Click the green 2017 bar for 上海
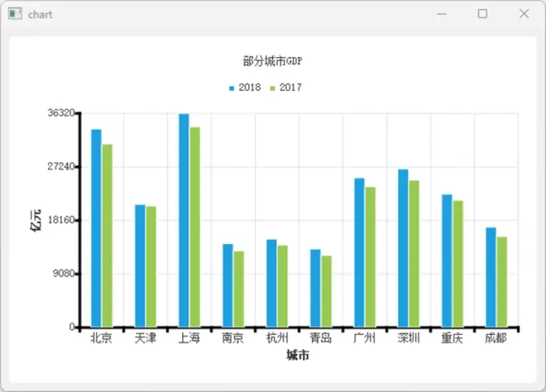Viewport: 546px width, 392px height. [x=194, y=227]
